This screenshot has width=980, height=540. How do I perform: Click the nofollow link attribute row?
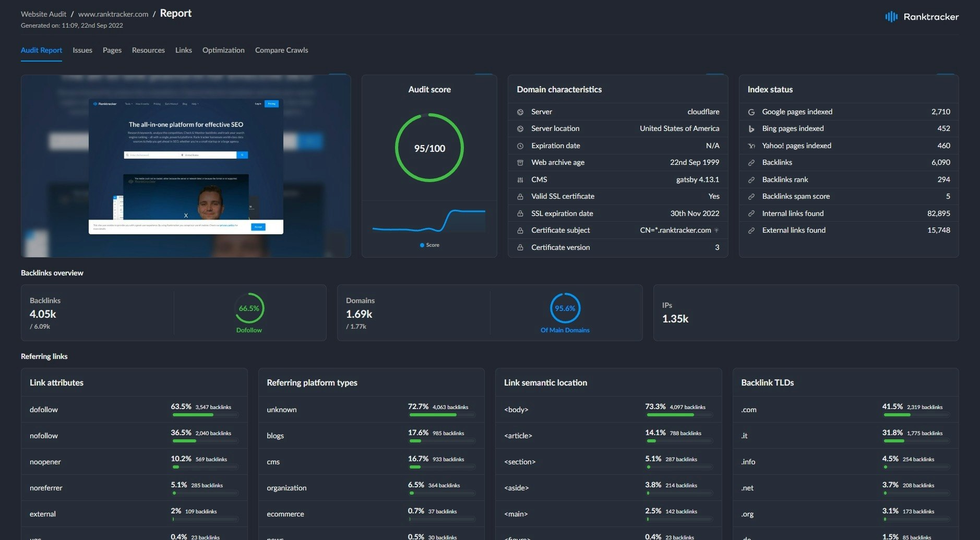pos(134,436)
